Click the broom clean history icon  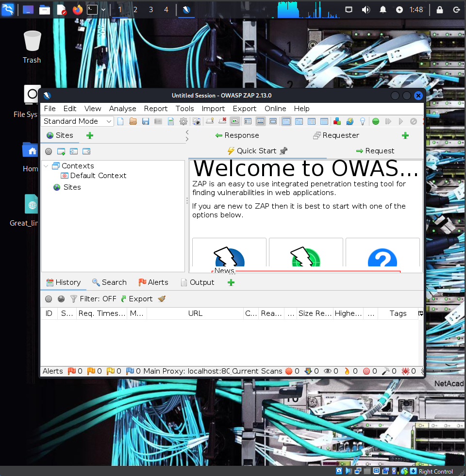162,299
